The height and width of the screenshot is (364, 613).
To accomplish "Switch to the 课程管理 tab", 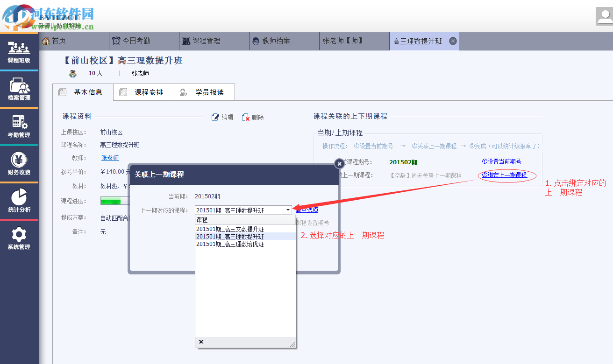I will click(214, 41).
